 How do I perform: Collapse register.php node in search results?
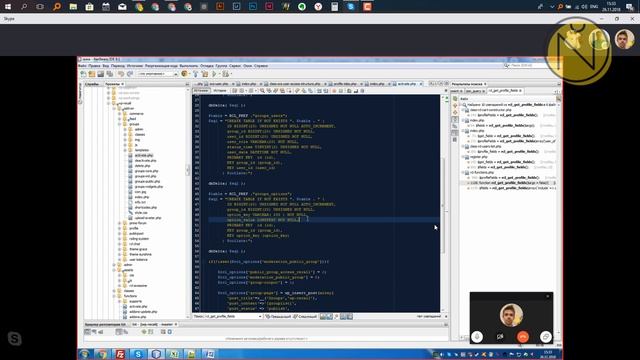click(463, 157)
